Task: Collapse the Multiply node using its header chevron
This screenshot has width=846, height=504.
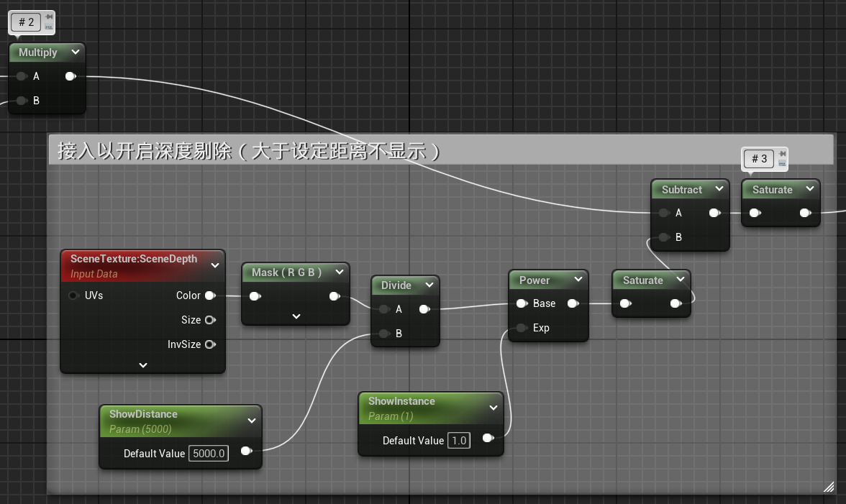Action: click(75, 52)
